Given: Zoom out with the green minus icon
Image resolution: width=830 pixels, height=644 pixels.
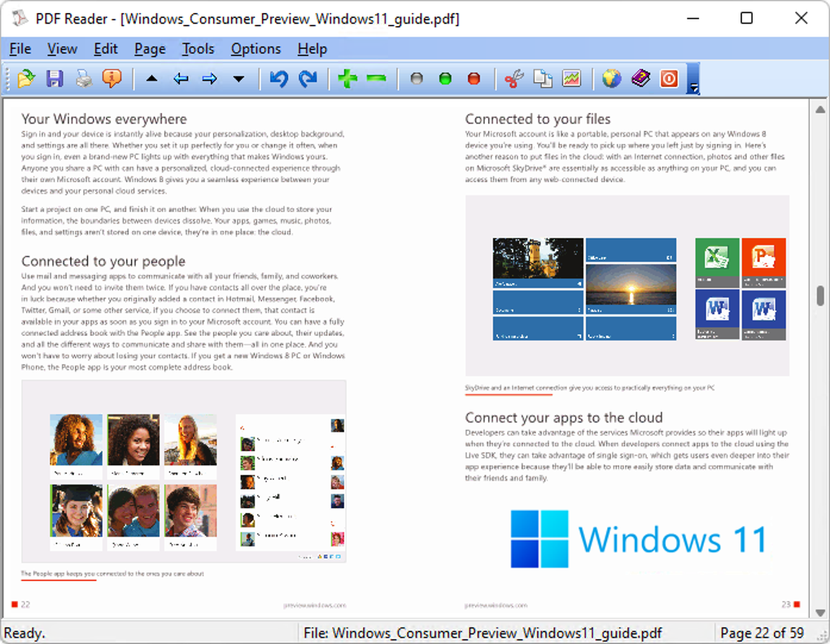Looking at the screenshot, I should (376, 78).
